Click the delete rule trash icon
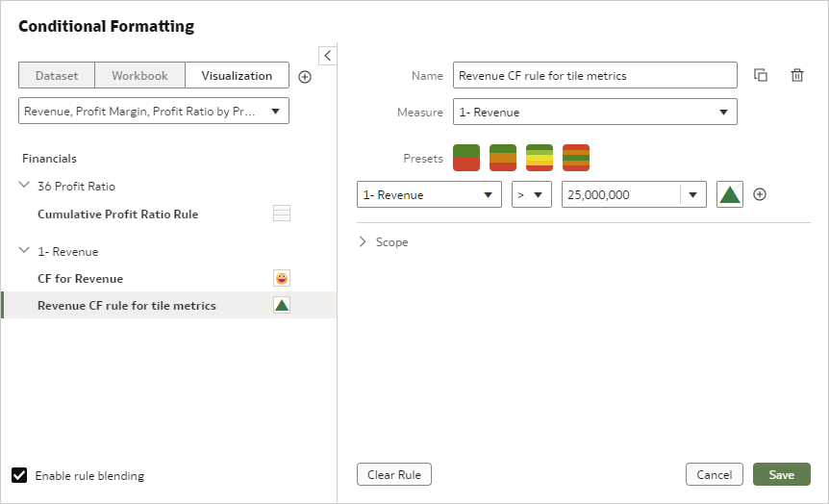The image size is (829, 504). click(797, 75)
